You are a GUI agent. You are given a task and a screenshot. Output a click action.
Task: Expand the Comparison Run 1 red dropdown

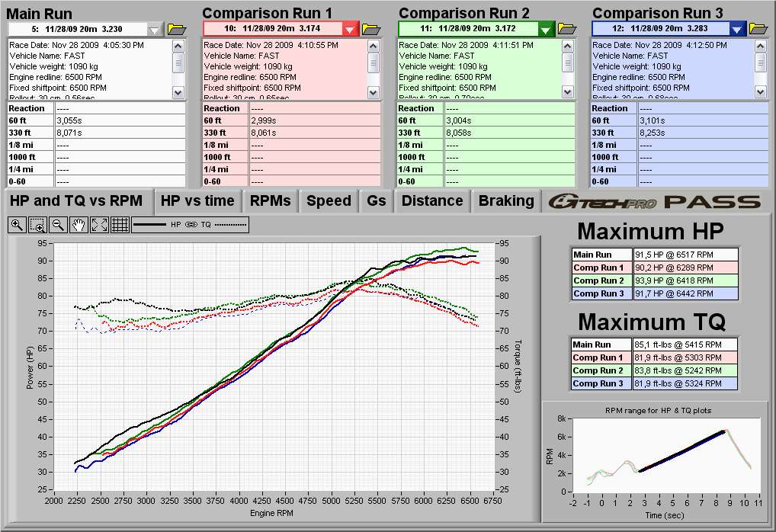(350, 29)
